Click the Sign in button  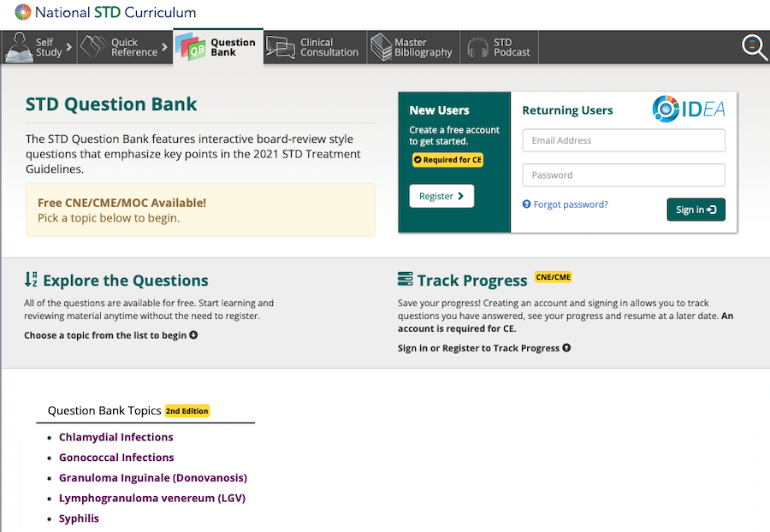(x=696, y=210)
